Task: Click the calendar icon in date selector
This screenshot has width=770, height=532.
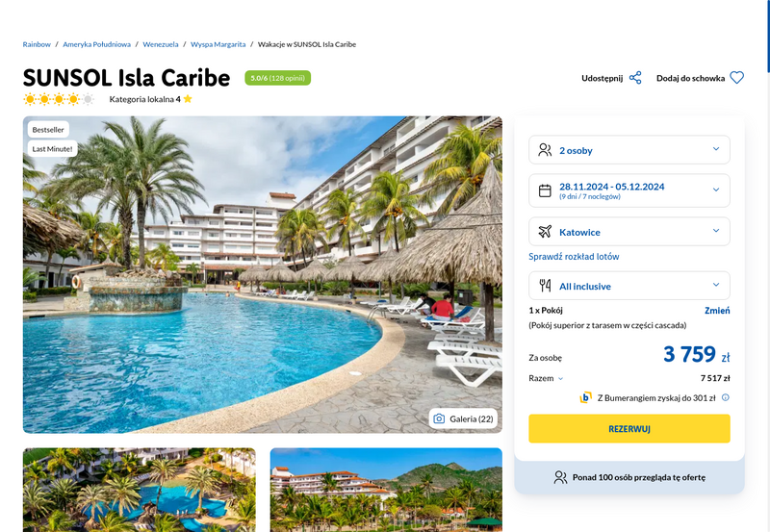Action: tap(545, 190)
